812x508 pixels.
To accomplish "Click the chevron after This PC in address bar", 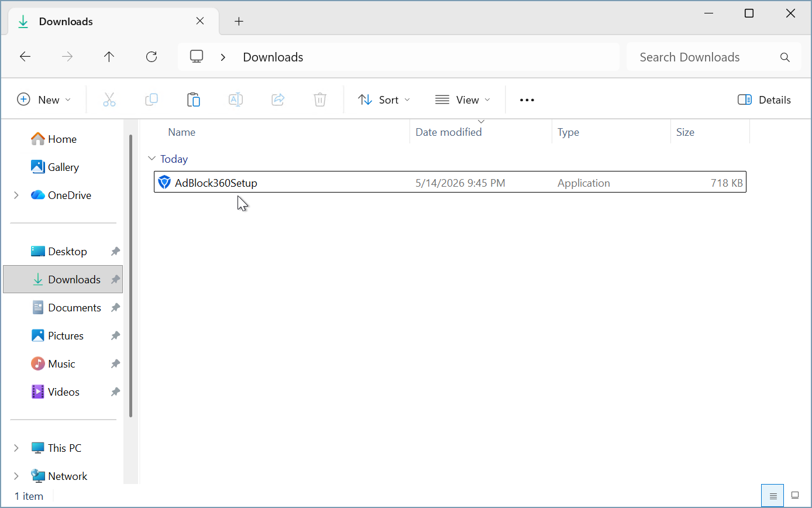I will tap(223, 57).
